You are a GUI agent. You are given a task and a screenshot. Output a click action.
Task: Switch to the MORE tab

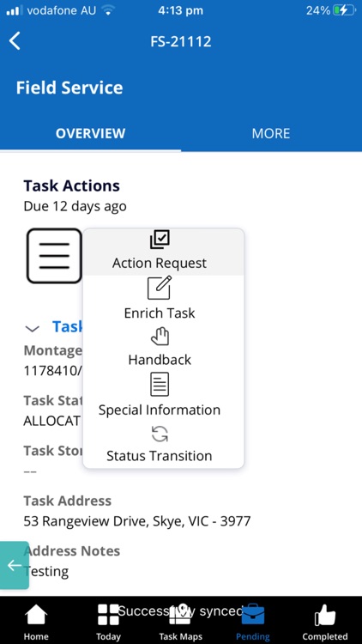[271, 133]
